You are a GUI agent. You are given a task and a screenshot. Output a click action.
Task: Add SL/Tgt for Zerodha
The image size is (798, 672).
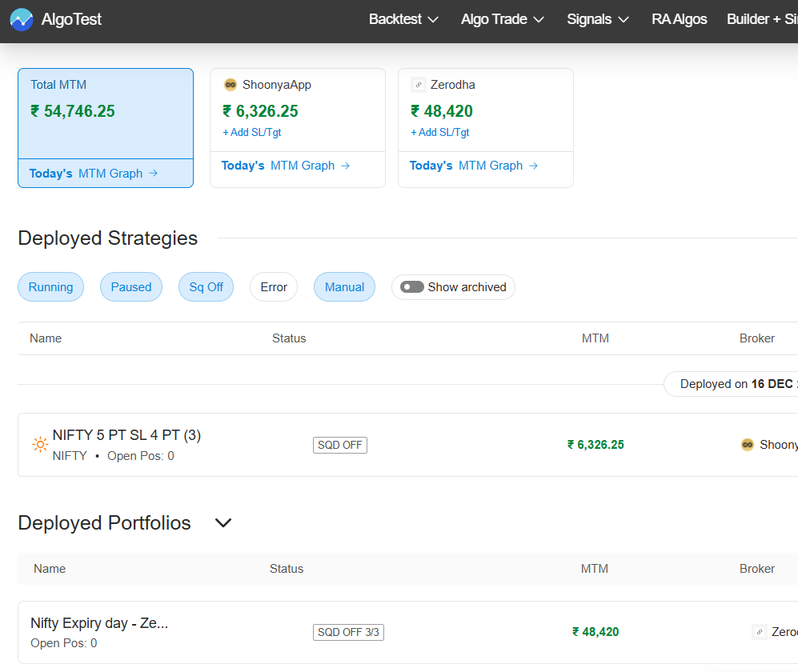pos(439,132)
